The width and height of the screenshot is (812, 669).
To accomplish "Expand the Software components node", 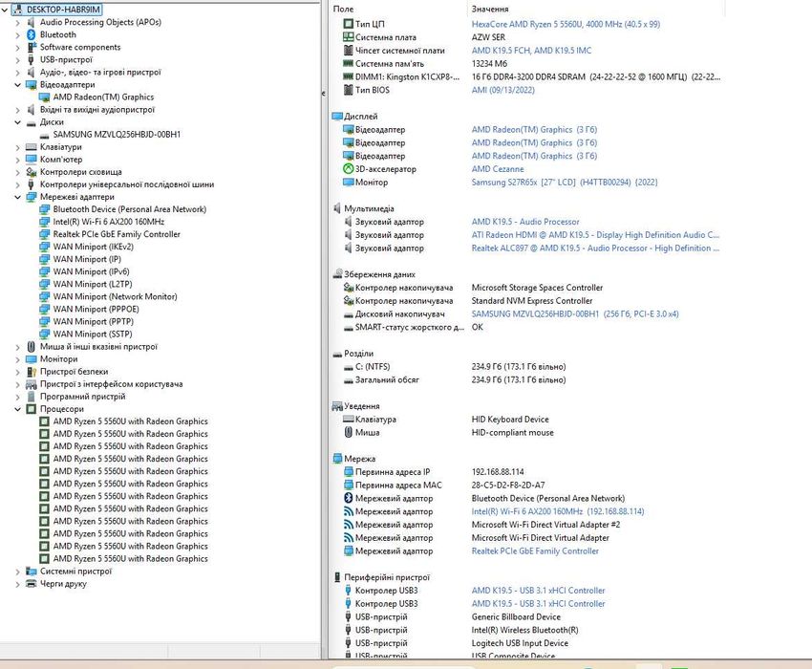I will point(17,47).
